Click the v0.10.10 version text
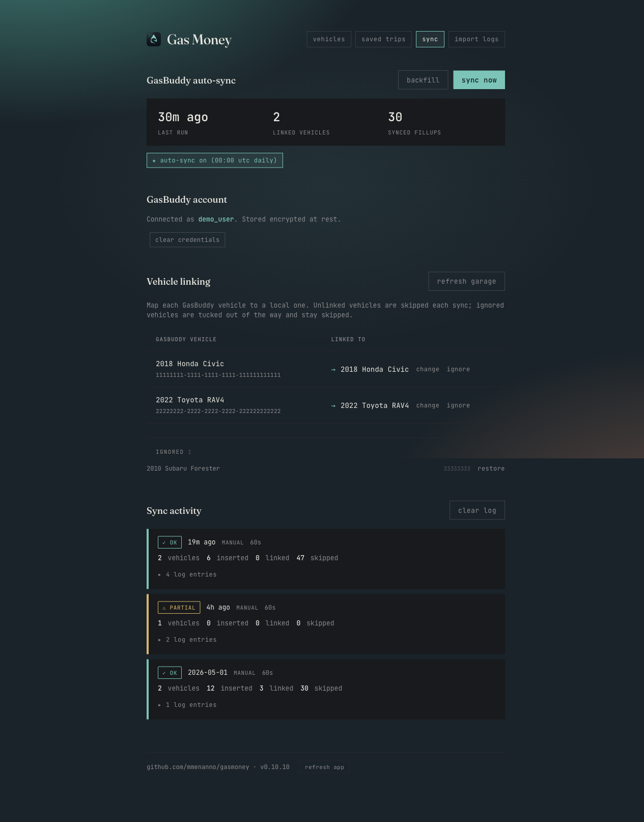This screenshot has width=644, height=822. pos(275,767)
